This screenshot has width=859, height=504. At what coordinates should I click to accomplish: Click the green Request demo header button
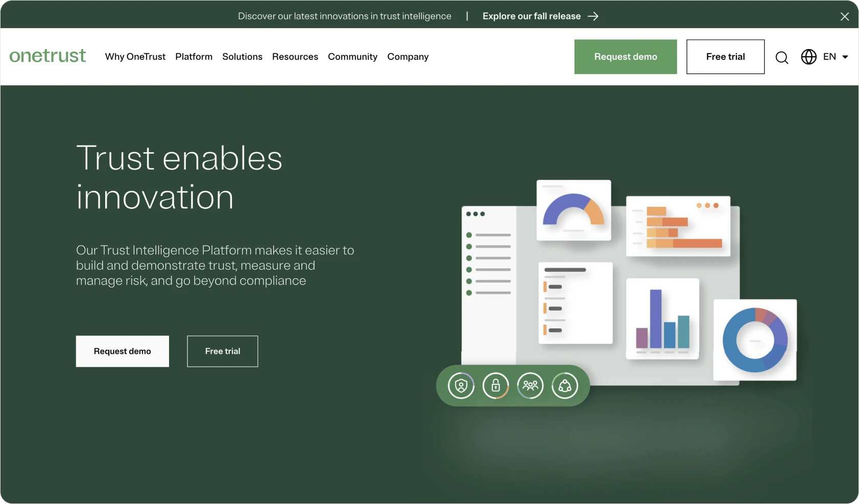coord(626,57)
